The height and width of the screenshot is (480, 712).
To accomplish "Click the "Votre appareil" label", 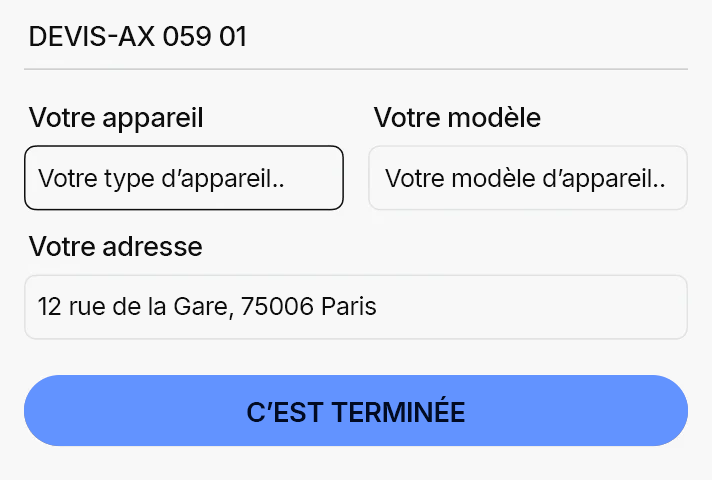I will coord(116,118).
